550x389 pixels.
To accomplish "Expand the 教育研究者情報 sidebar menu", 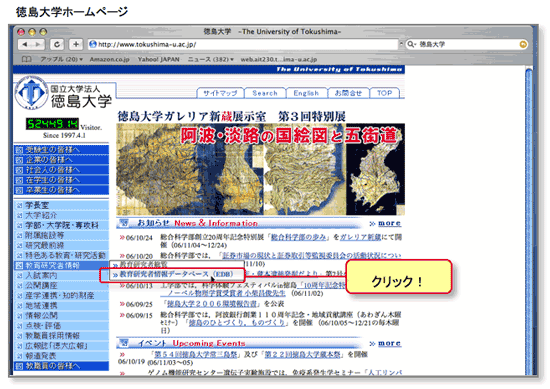I will (x=61, y=266).
